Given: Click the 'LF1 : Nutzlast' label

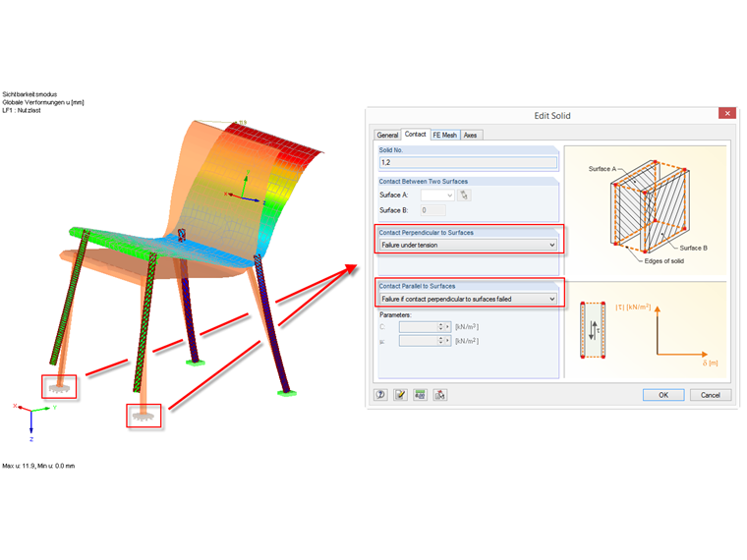Looking at the screenshot, I should pyautogui.click(x=22, y=110).
